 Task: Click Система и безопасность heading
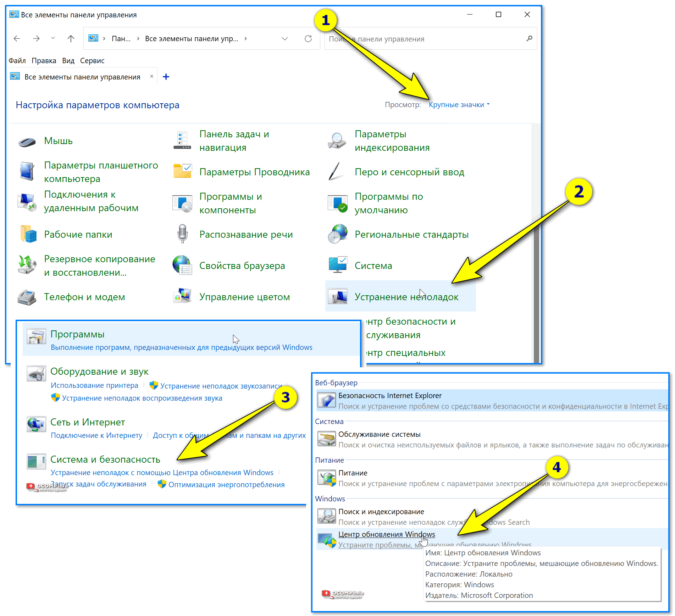tap(105, 460)
